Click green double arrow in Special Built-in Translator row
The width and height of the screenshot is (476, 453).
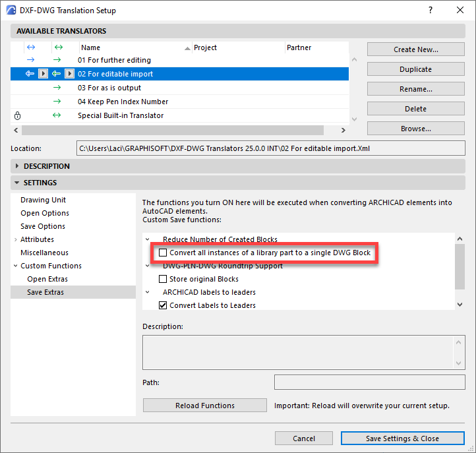[57, 115]
